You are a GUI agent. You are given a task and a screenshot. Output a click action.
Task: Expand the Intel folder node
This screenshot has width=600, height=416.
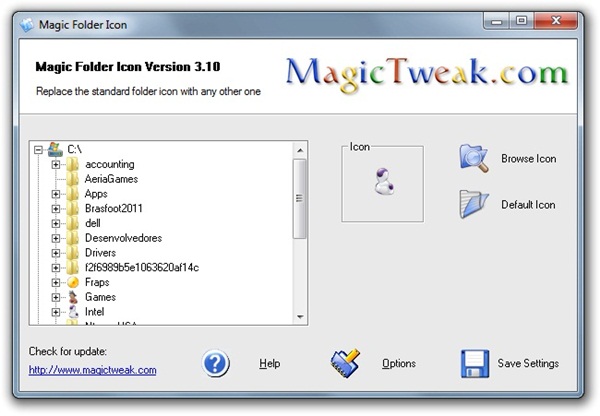pyautogui.click(x=56, y=312)
